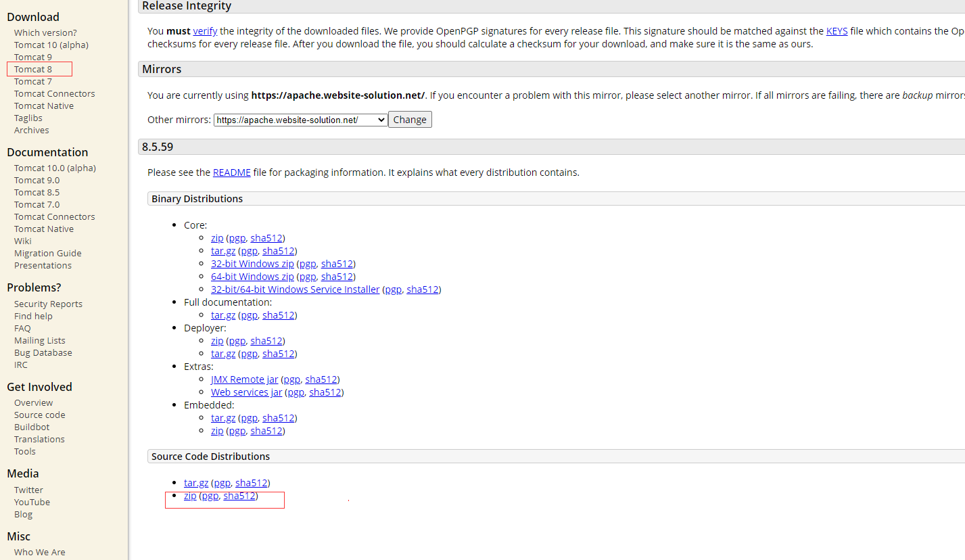Download the Embedded tar.gz file
Screen dimensions: 965x560
click(x=223, y=418)
